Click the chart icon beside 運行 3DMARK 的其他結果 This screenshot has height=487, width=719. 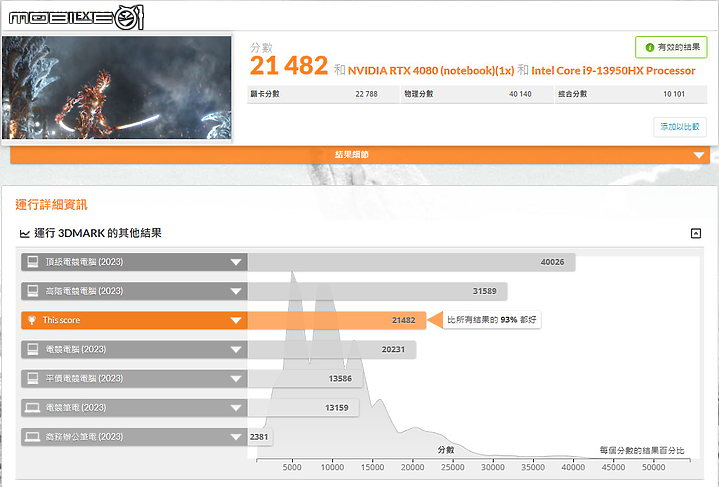[x=24, y=234]
